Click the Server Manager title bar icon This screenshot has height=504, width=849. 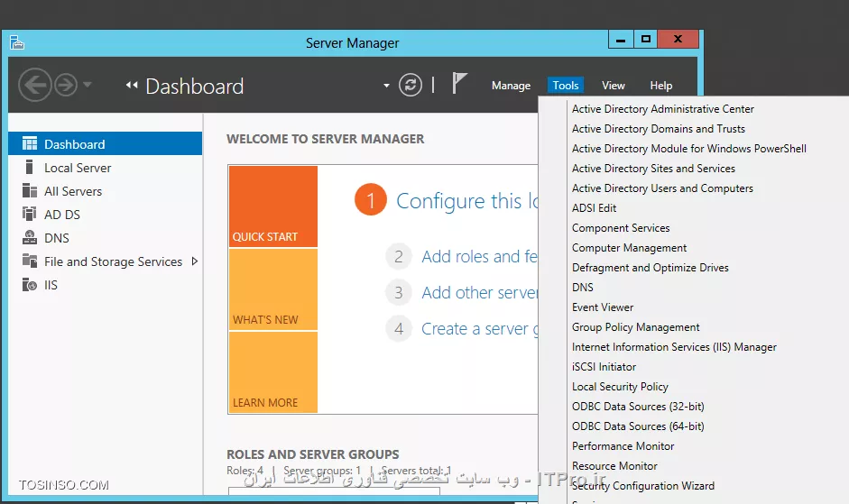[x=17, y=42]
